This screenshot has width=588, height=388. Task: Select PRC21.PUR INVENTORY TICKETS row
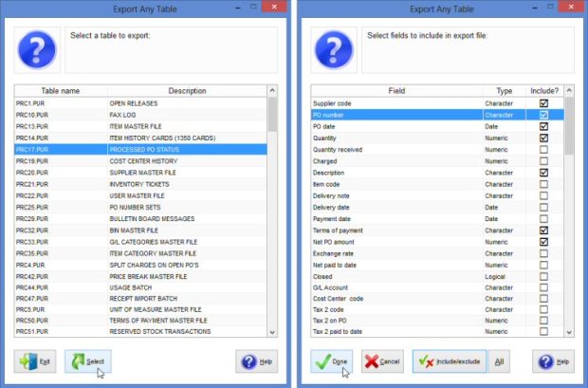140,184
